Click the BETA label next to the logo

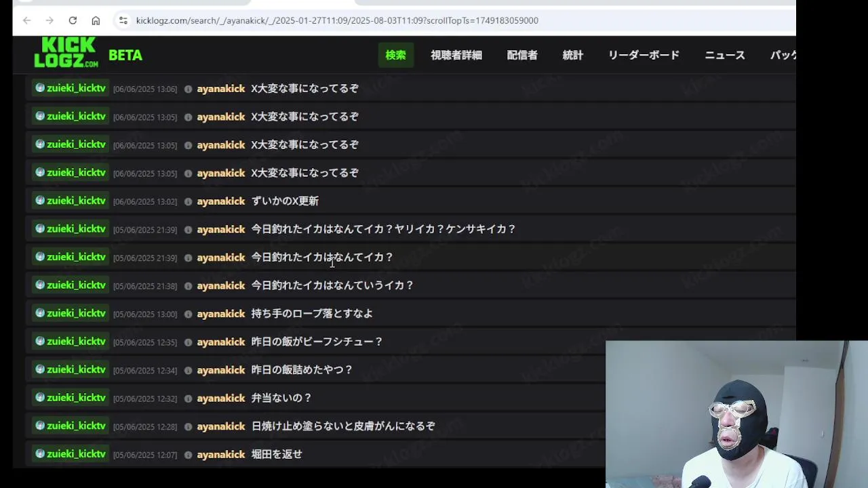click(x=125, y=56)
